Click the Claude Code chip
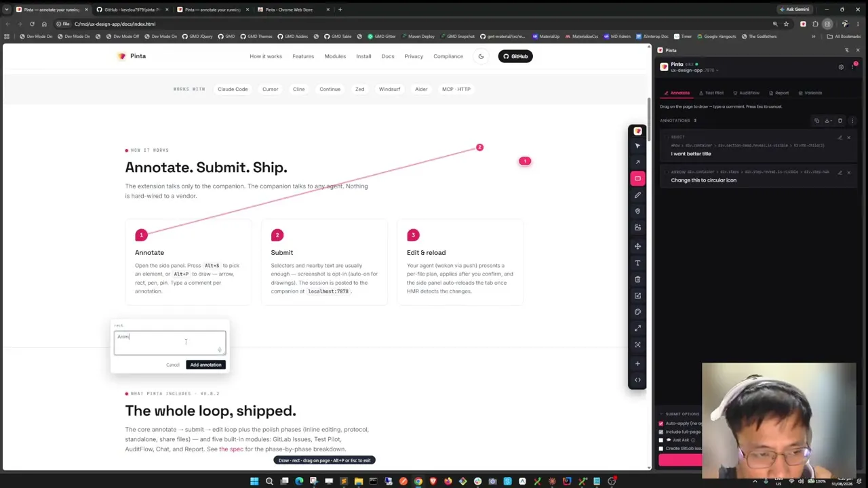Viewport: 868px width, 488px height. click(x=233, y=89)
